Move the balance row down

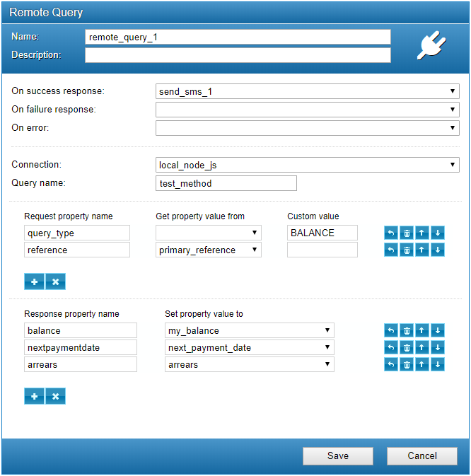[x=438, y=330]
